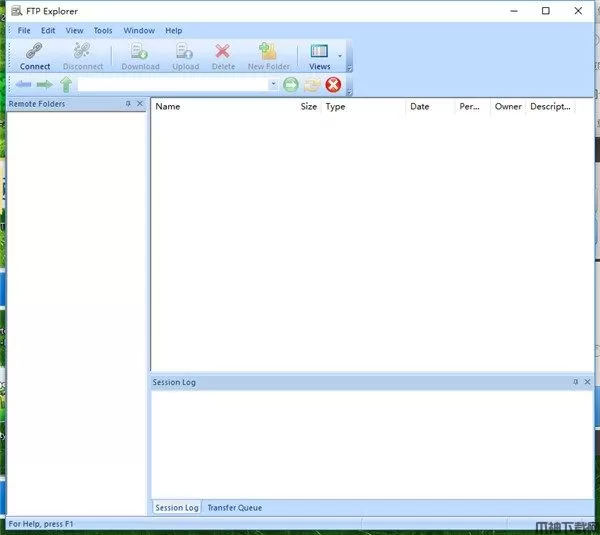Screen dimensions: 600x535
Task: Switch to the Transfer Queue tab
Action: [x=234, y=508]
